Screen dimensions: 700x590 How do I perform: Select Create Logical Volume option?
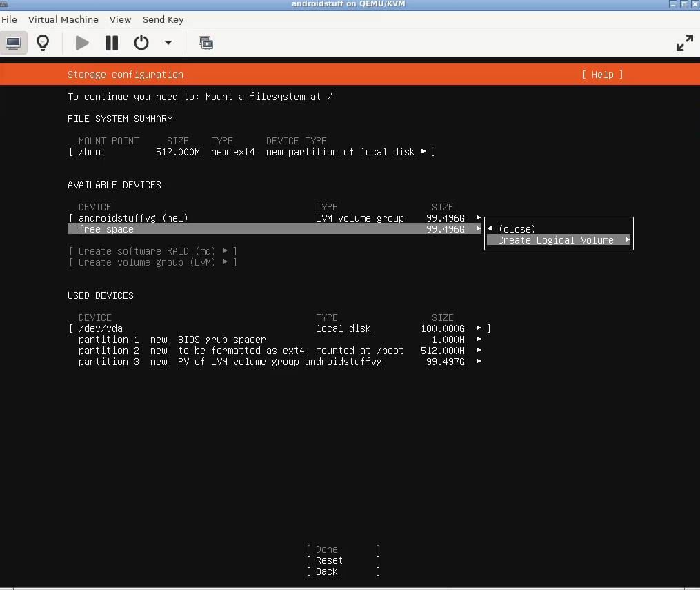click(x=559, y=240)
